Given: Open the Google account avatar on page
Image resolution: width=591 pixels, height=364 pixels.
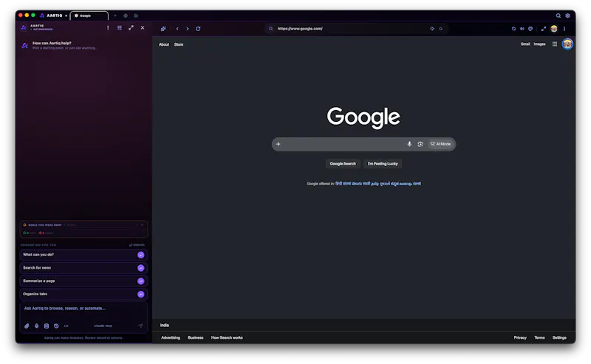Looking at the screenshot, I should [x=567, y=44].
